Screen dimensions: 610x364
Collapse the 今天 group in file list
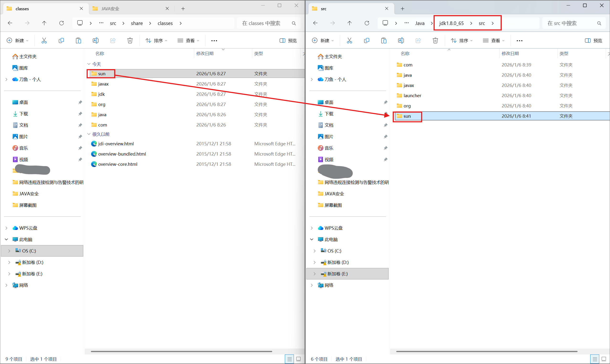coord(89,64)
